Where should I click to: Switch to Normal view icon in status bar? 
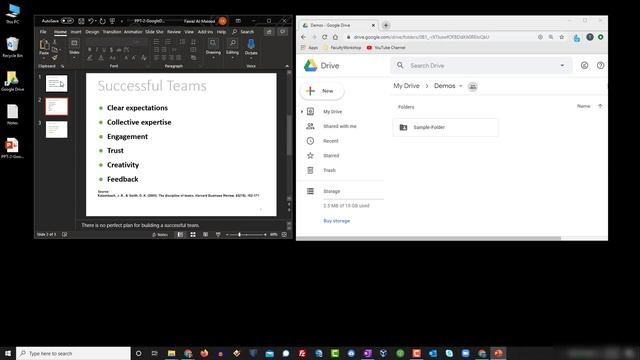click(180, 235)
